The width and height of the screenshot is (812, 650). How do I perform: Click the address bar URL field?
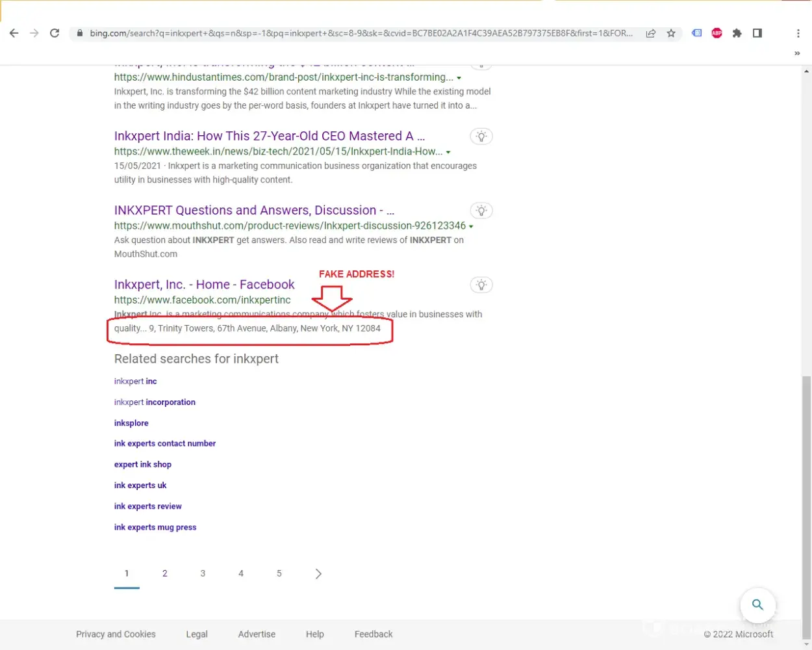pos(361,33)
